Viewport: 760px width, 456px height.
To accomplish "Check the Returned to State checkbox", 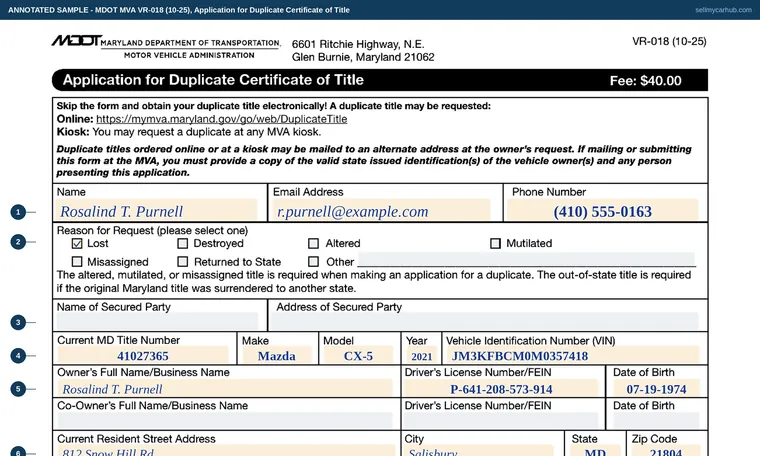I will point(183,262).
